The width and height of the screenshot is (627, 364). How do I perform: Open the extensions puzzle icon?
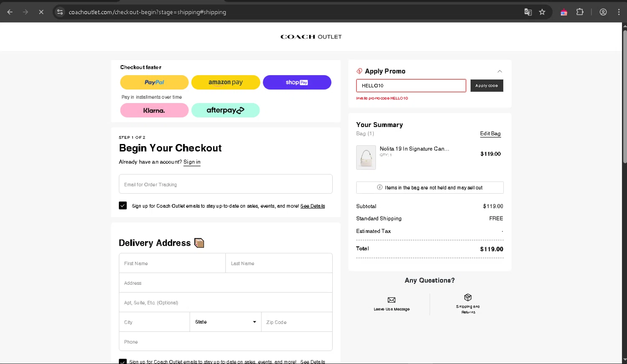[580, 12]
